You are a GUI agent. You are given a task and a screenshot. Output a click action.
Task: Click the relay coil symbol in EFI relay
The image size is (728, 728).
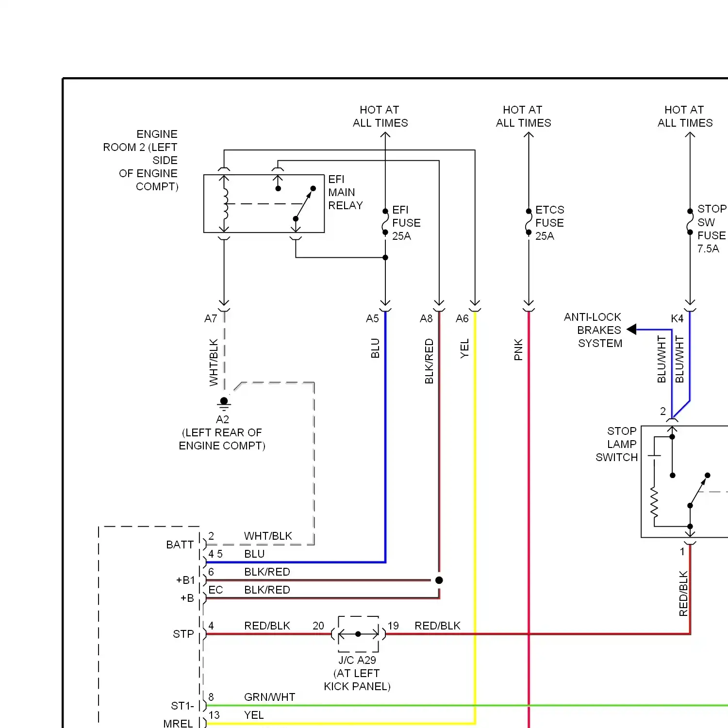point(225,204)
